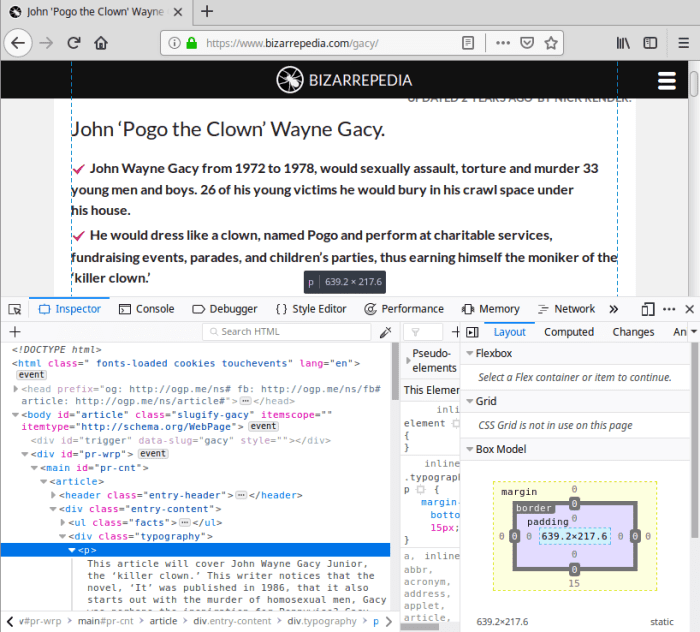Image resolution: width=700 pixels, height=632 pixels.
Task: Activate the element picker tool
Action: [14, 309]
